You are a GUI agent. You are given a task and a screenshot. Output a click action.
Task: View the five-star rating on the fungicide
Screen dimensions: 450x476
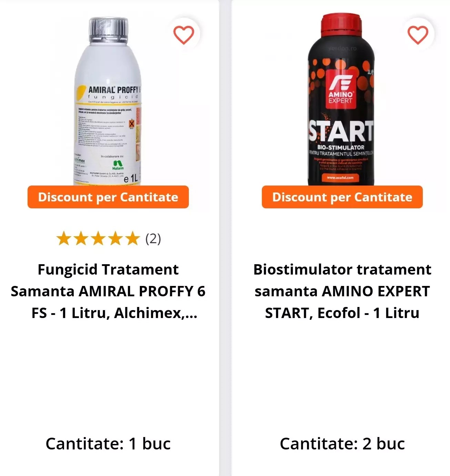[x=98, y=239]
